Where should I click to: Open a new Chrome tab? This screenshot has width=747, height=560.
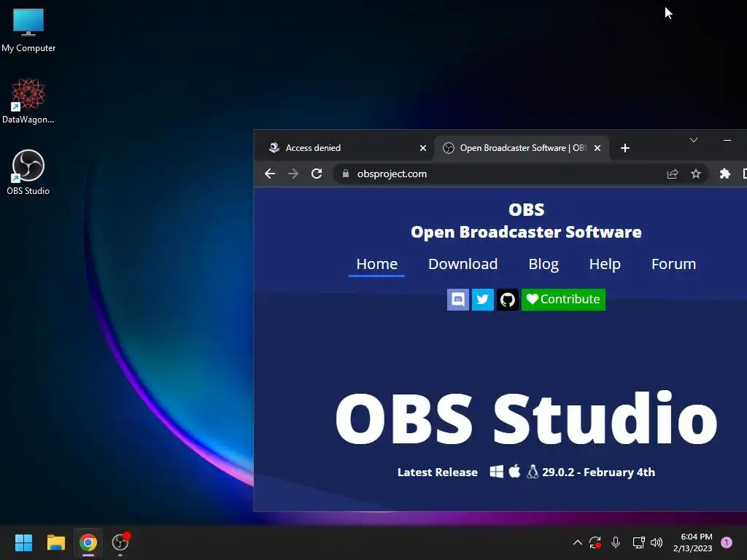click(625, 148)
